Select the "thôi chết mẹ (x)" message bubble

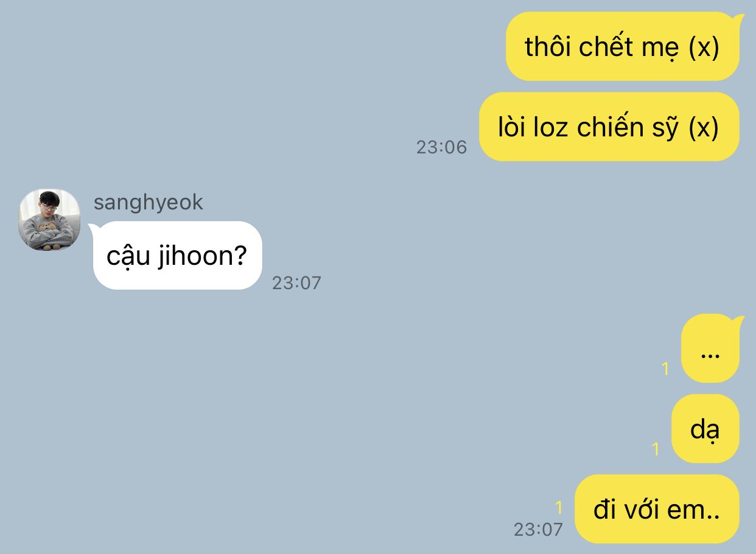pyautogui.click(x=622, y=46)
